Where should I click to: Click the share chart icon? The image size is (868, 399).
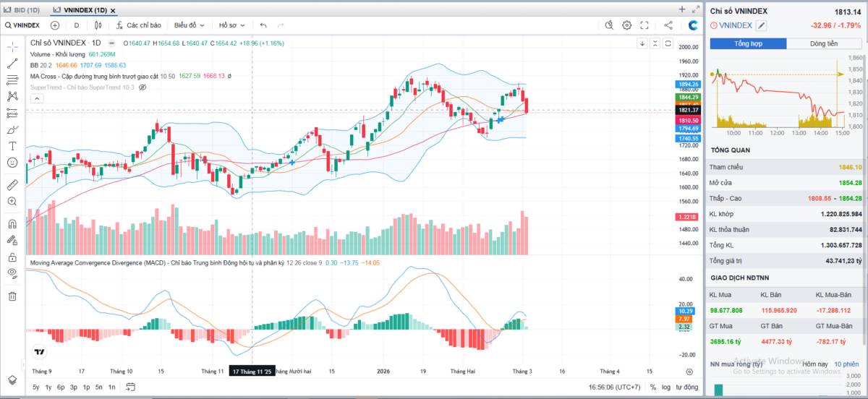pyautogui.click(x=668, y=25)
